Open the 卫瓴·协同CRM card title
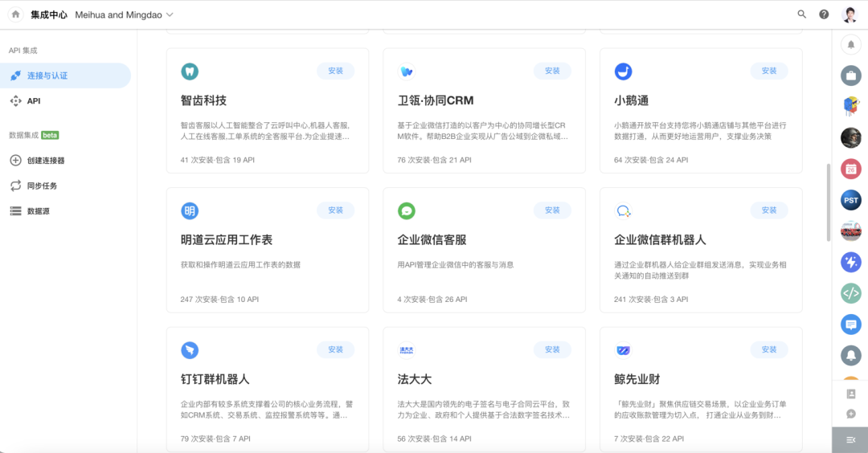 (436, 100)
